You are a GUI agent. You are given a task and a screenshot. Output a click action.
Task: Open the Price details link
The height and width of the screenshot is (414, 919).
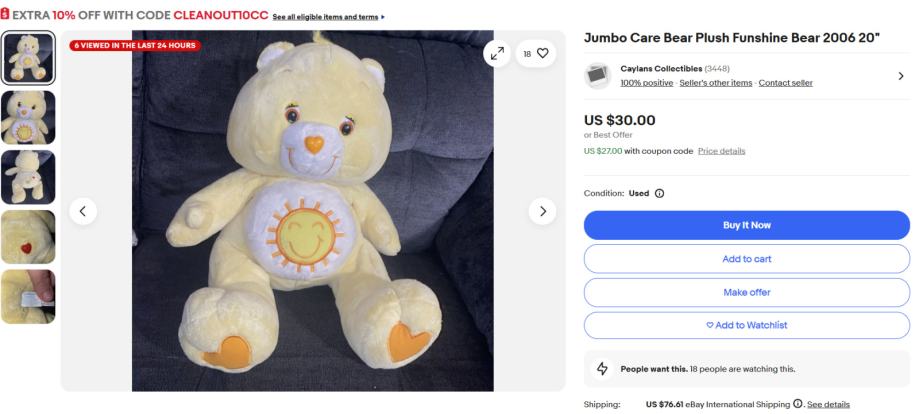tap(721, 151)
